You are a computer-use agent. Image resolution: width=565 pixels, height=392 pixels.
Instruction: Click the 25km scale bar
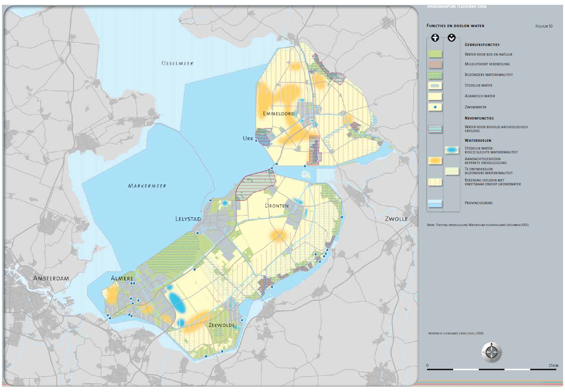click(492, 370)
